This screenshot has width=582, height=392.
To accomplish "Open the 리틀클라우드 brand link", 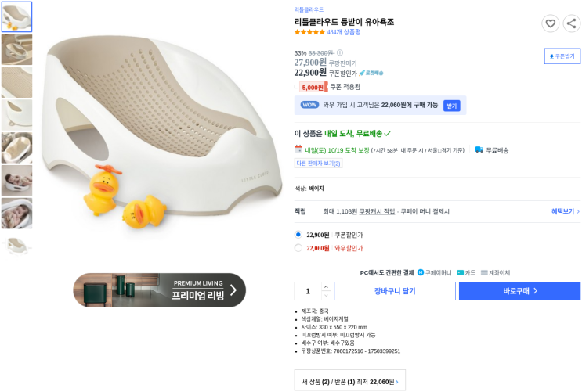I will pos(309,10).
